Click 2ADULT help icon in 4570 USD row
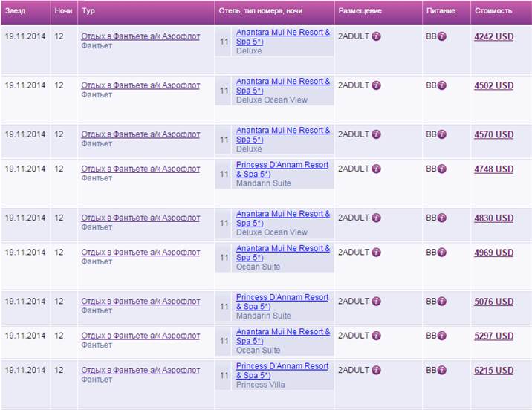Image resolution: width=532 pixels, height=410 pixels. (x=376, y=134)
